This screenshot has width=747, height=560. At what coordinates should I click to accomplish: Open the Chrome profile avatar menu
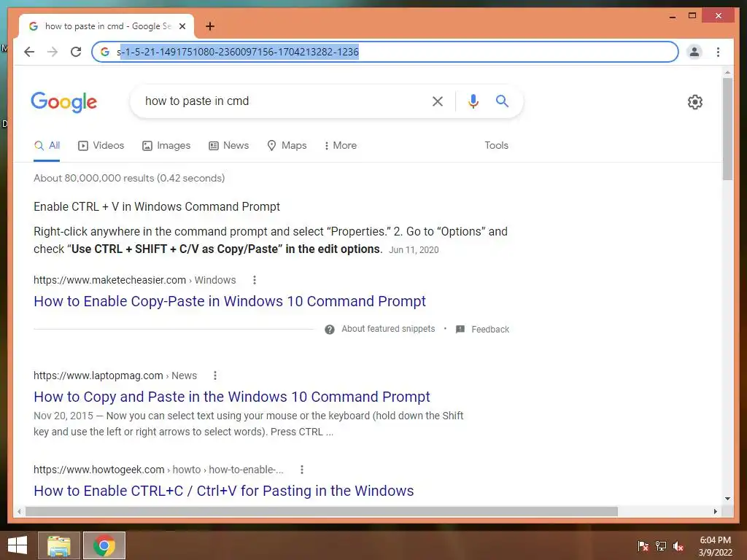pos(694,52)
